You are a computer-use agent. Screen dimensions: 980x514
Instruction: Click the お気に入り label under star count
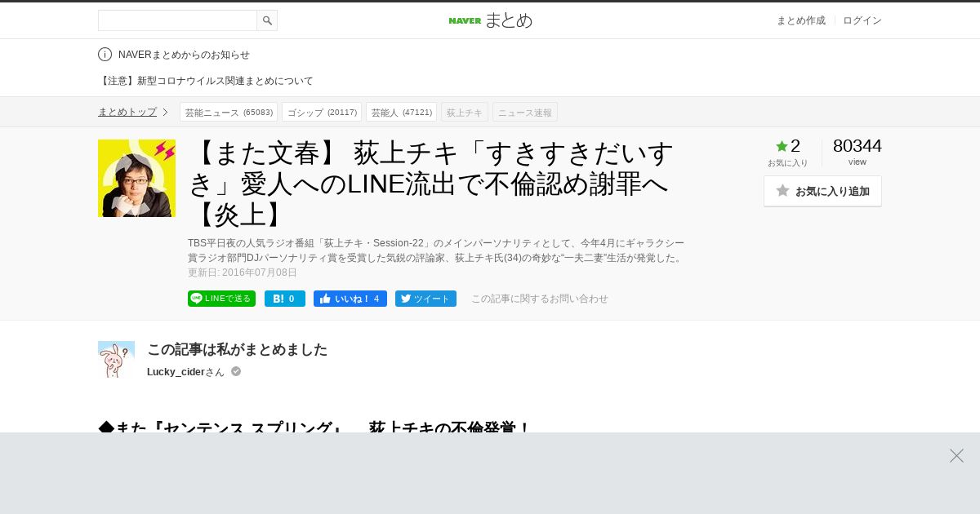788,162
